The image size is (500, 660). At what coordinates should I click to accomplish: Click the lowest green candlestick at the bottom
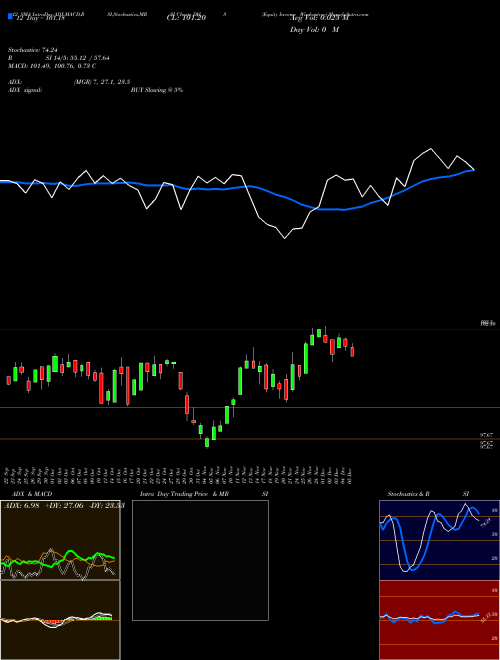coord(207,442)
